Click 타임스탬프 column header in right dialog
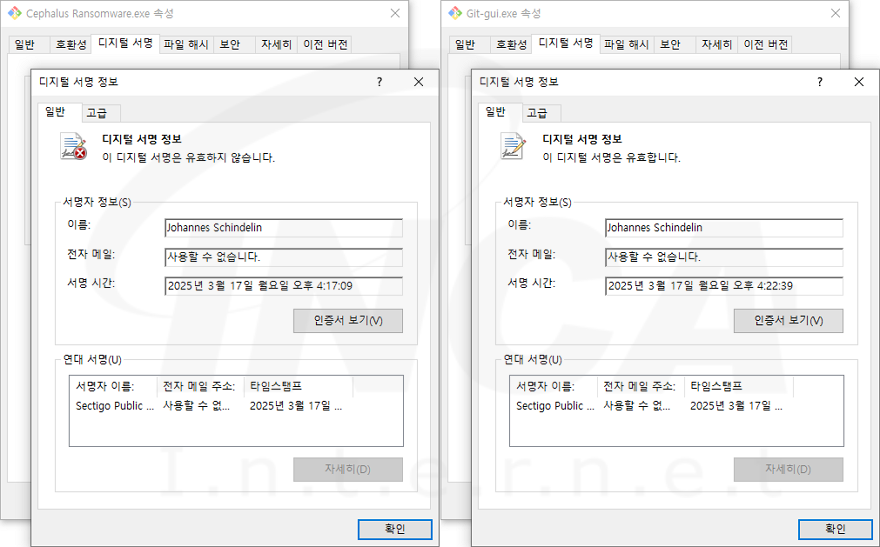The height and width of the screenshot is (547, 880). tap(739, 387)
